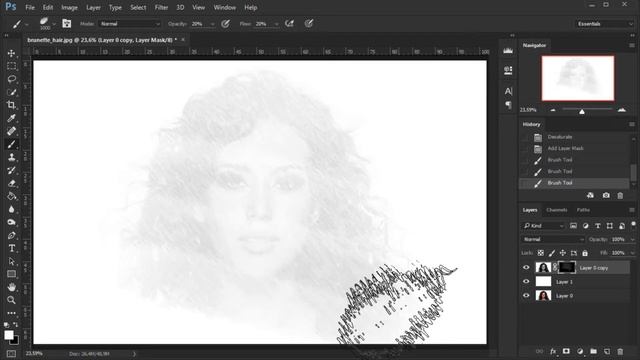This screenshot has width=640, height=360.
Task: Select the Dodge tool
Action: pos(11,222)
